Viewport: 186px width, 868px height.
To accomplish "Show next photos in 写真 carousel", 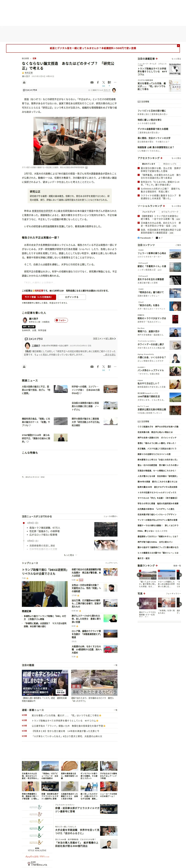I will (x=180, y=604).
